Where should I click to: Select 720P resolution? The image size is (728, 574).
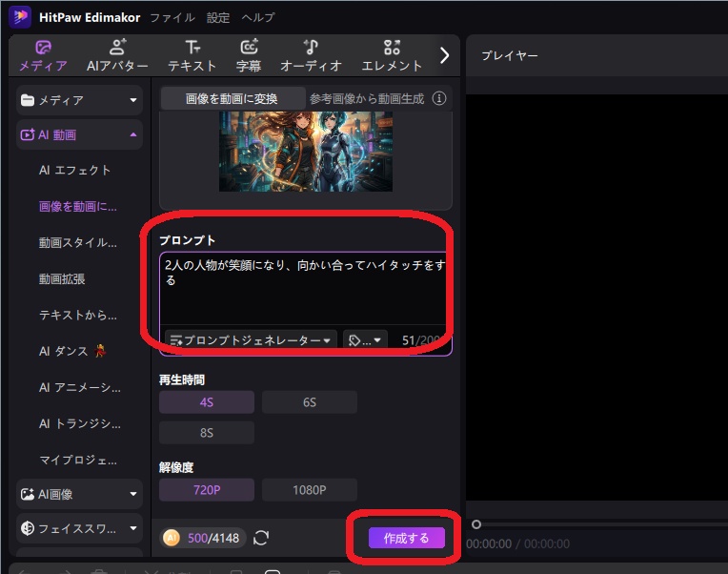(x=207, y=490)
